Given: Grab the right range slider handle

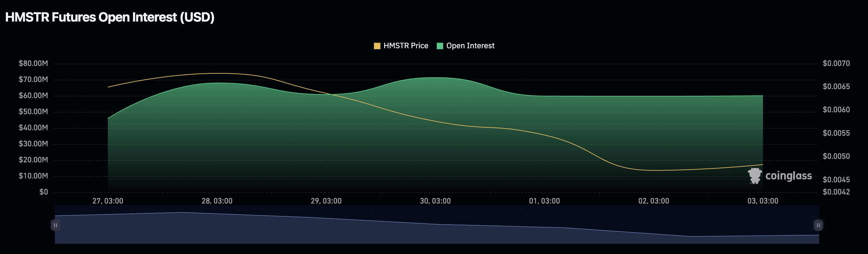Looking at the screenshot, I should [x=818, y=225].
